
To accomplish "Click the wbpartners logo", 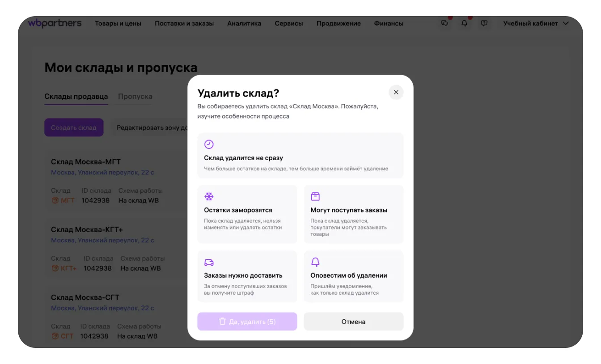I will coord(55,23).
